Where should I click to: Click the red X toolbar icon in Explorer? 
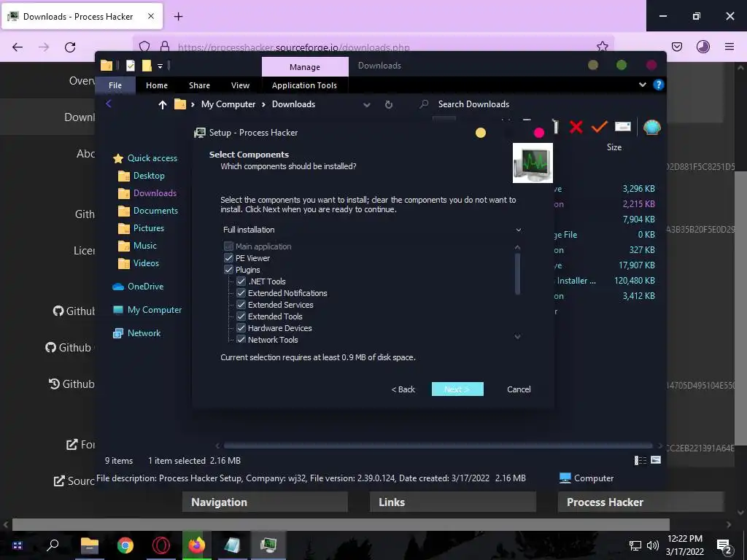point(576,127)
